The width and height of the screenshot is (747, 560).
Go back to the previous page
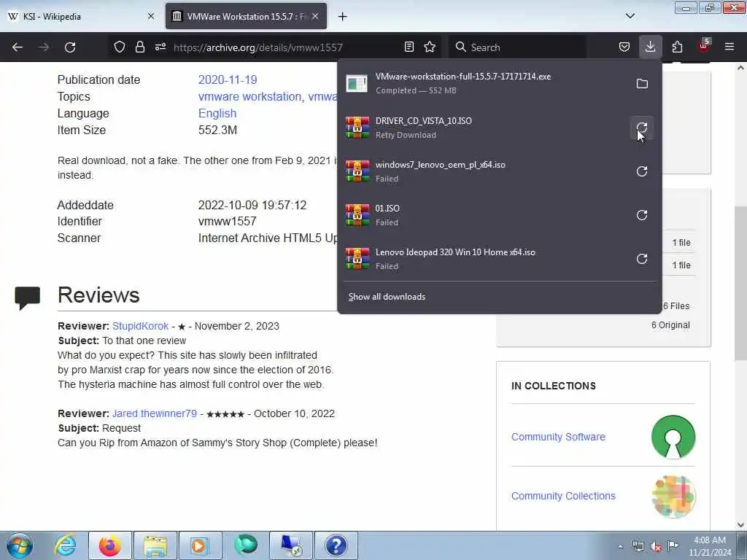18,47
